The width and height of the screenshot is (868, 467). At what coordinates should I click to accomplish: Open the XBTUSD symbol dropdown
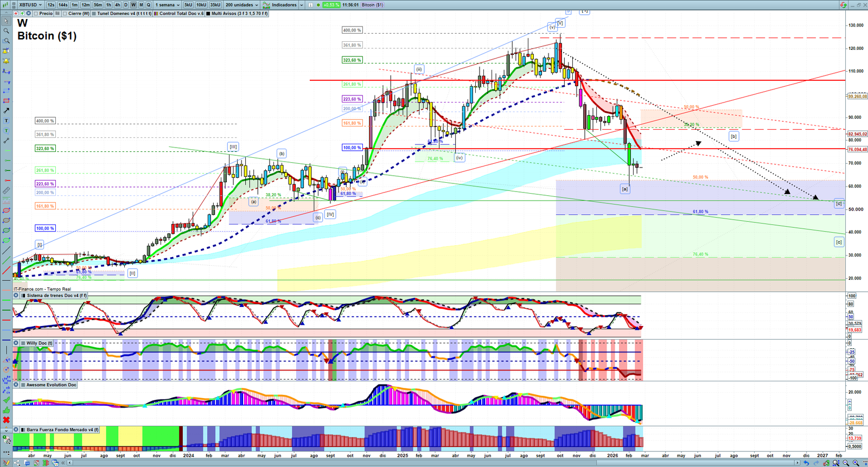pos(30,5)
